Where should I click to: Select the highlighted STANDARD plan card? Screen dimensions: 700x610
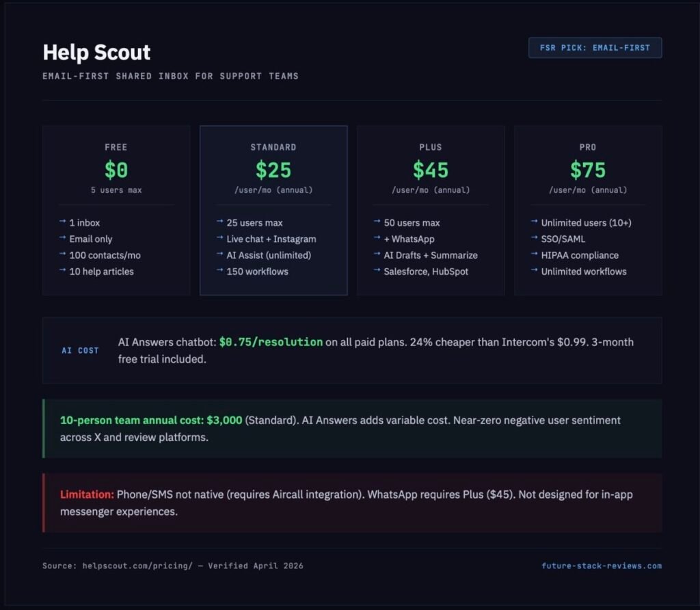tap(273, 210)
